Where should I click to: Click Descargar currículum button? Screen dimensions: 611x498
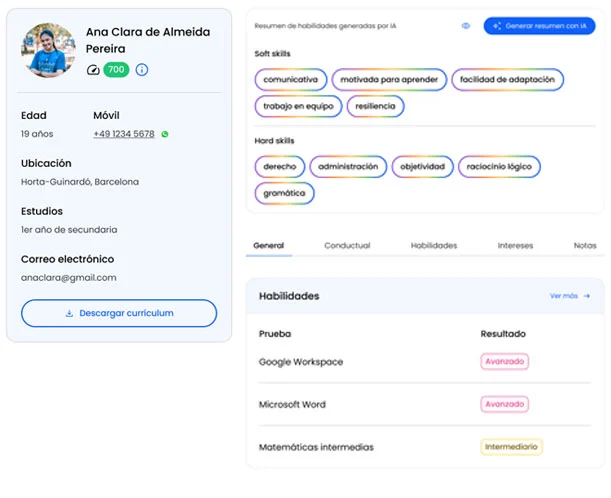[x=119, y=313]
